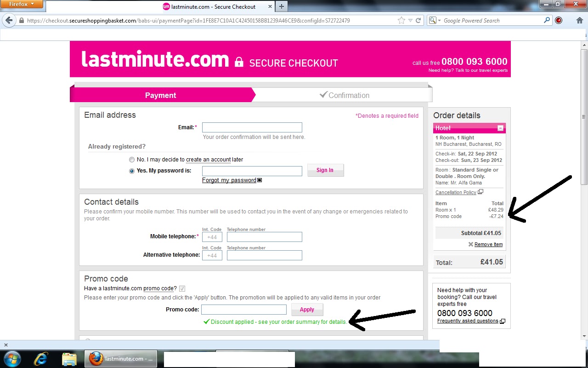Collapse the Hotel order panel minus icon
This screenshot has width=588, height=368.
[500, 128]
